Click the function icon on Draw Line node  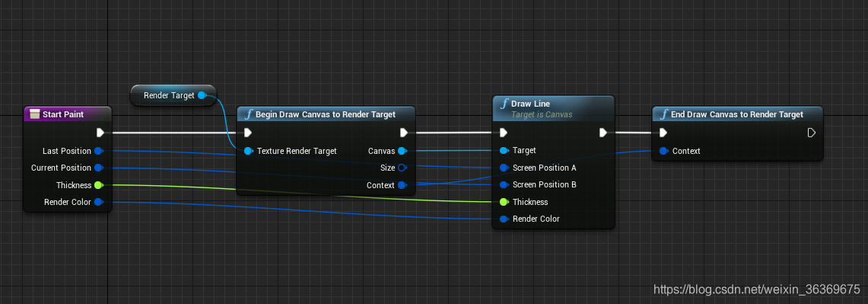504,104
